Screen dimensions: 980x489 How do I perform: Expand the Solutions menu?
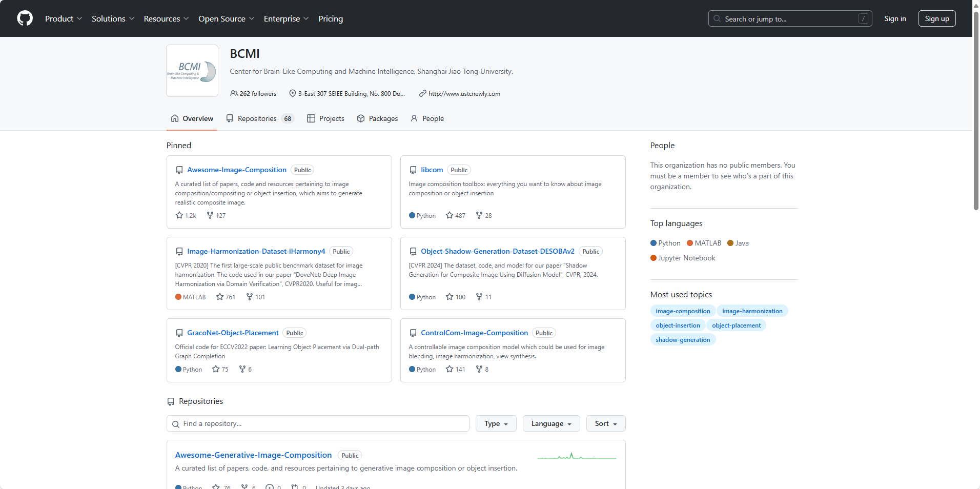pos(113,18)
